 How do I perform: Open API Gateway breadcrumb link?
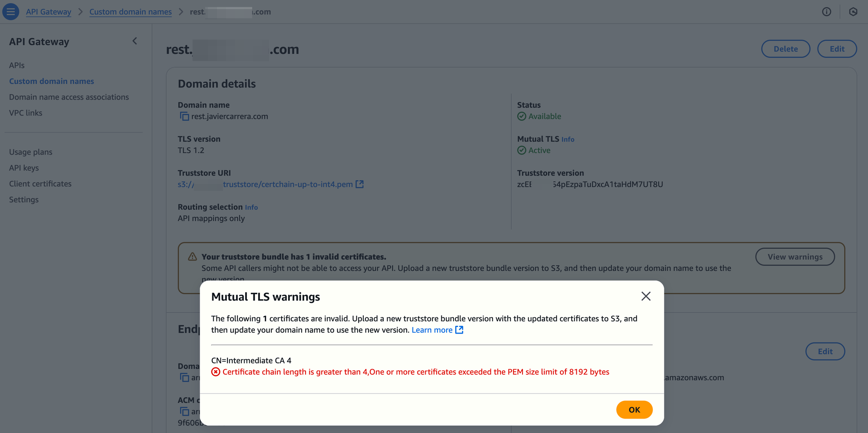49,12
